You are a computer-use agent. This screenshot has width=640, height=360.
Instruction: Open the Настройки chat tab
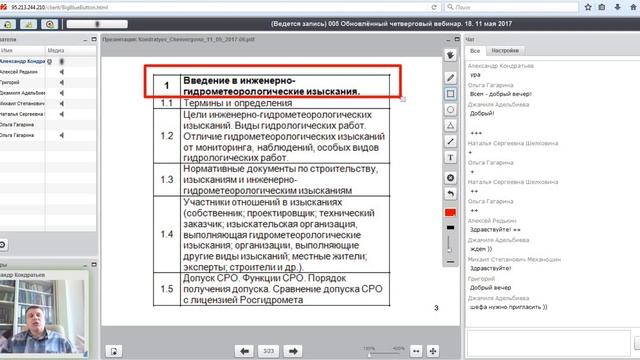click(505, 51)
